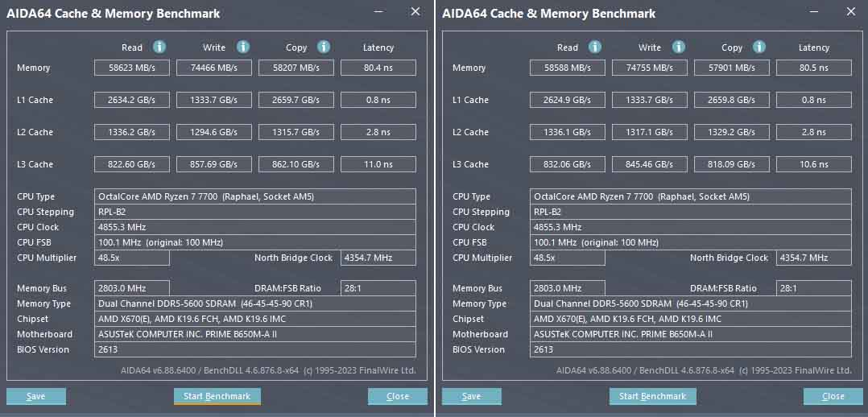Image resolution: width=868 pixels, height=417 pixels.
Task: Click Save button in left window
Action: [x=36, y=396]
